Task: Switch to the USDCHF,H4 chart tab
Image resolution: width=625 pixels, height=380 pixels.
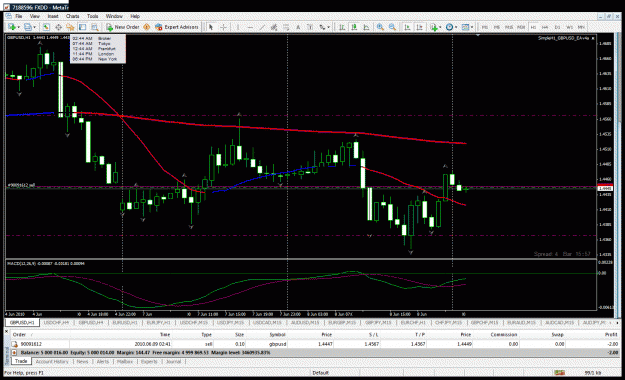Action: tap(57, 322)
